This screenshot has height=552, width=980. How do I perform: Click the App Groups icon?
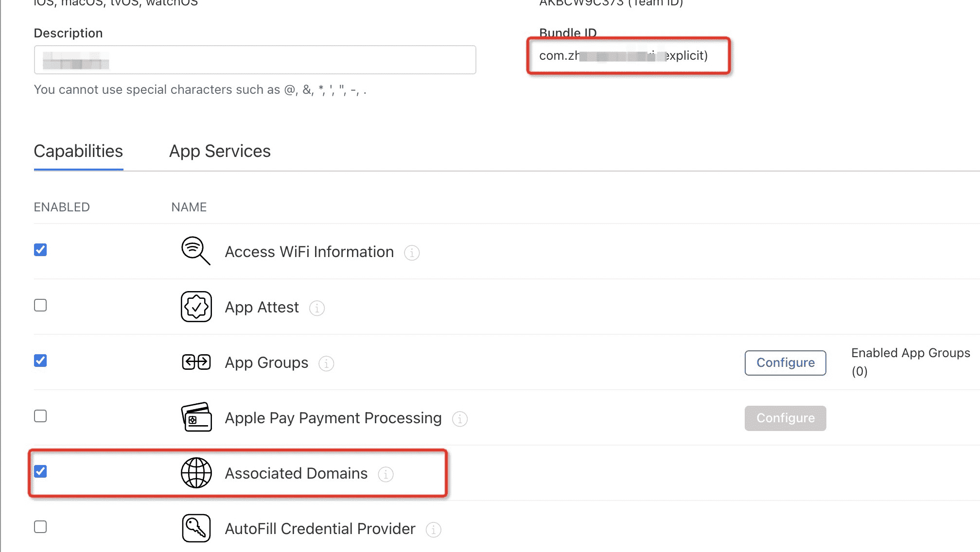[195, 362]
